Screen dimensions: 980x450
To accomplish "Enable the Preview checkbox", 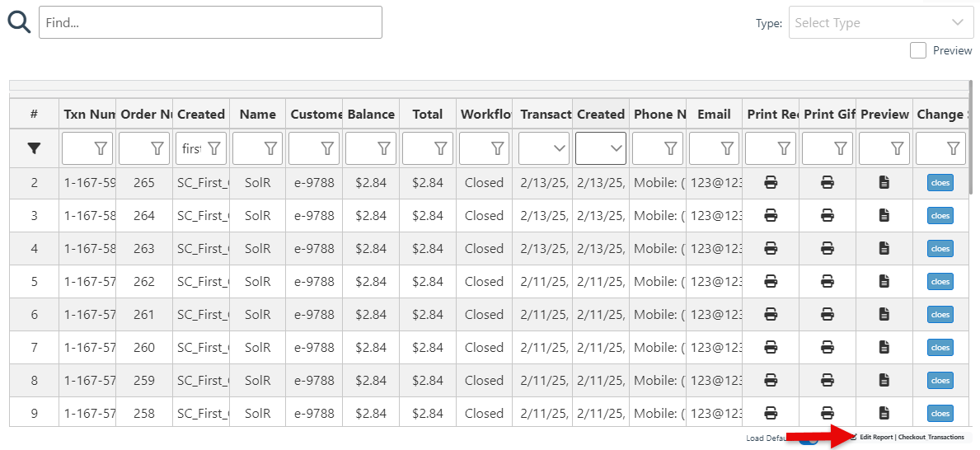I will pyautogui.click(x=918, y=51).
